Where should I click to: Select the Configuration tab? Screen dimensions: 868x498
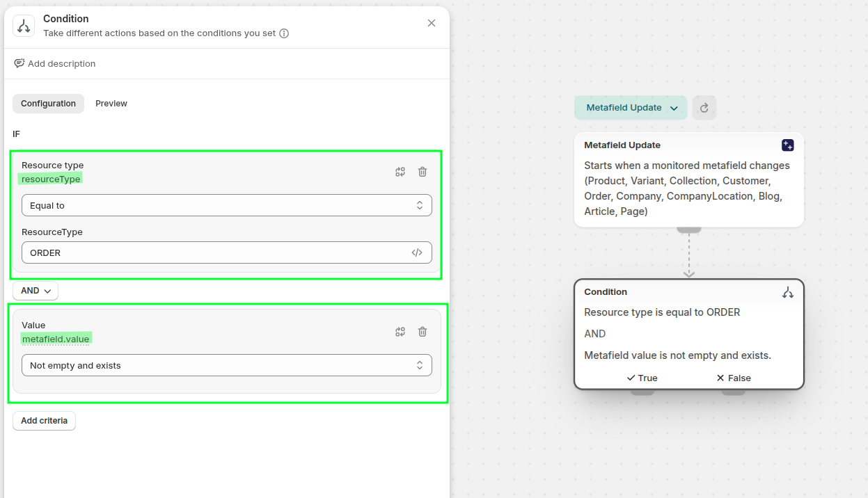(x=48, y=104)
